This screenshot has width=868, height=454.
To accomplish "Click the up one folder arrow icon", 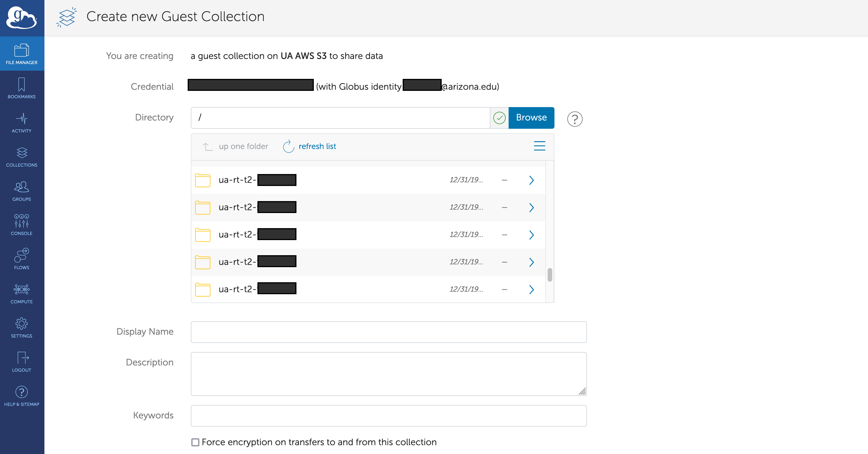I will point(208,147).
